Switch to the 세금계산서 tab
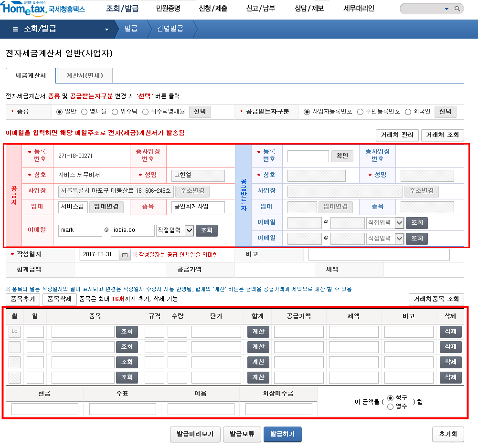 tap(31, 75)
